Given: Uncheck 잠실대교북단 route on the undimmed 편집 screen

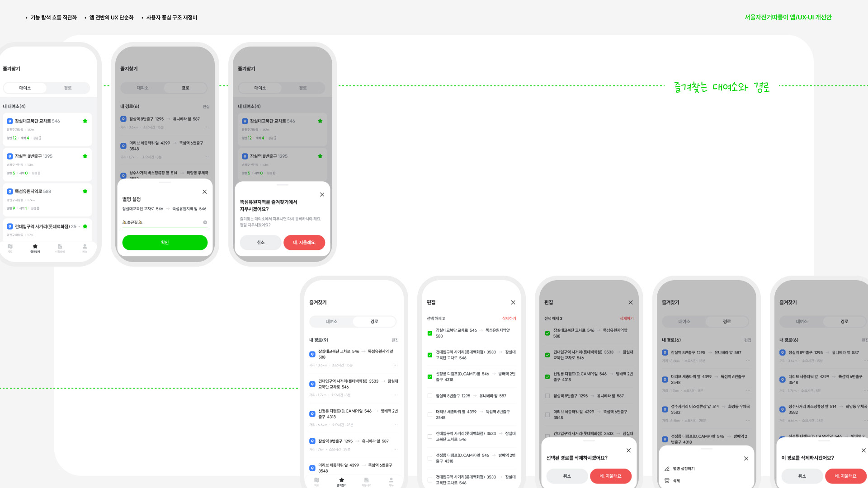Looking at the screenshot, I should [430, 333].
